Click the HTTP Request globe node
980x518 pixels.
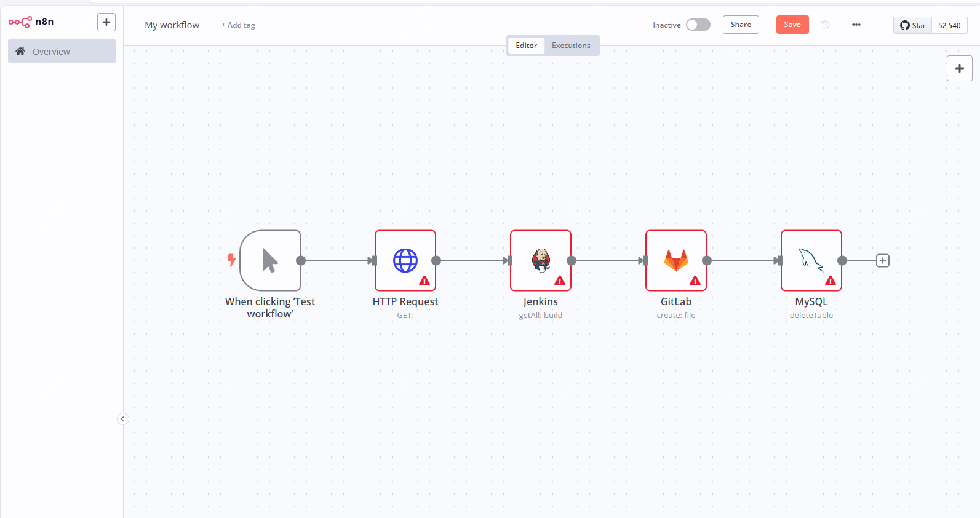(x=405, y=260)
